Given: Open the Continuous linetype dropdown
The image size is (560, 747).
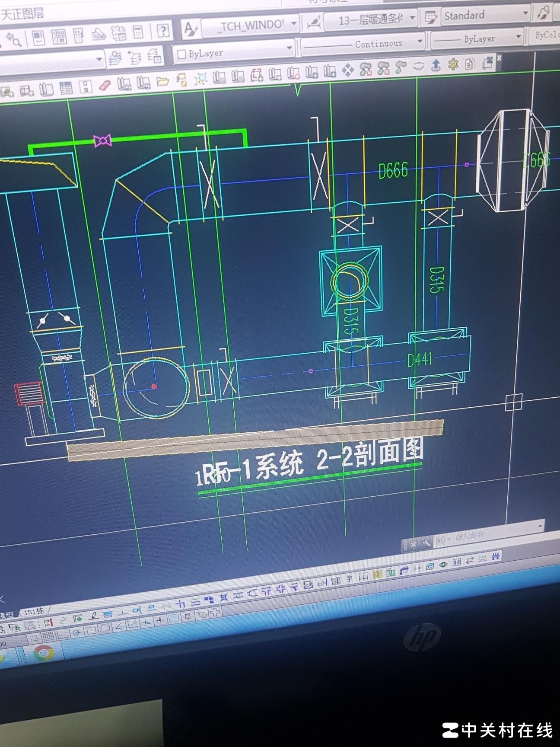Looking at the screenshot, I should point(362,45).
